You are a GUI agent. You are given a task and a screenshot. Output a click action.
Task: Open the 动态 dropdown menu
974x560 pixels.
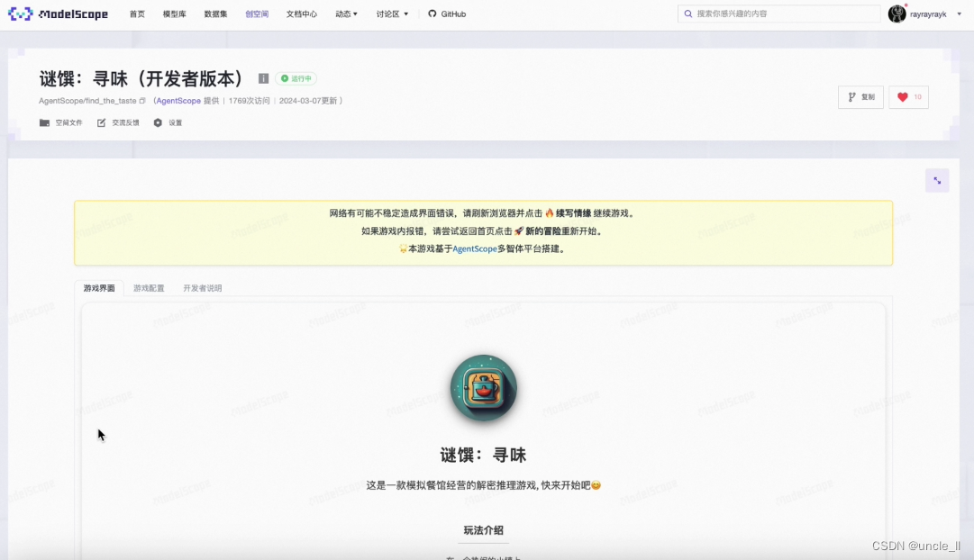pos(345,14)
